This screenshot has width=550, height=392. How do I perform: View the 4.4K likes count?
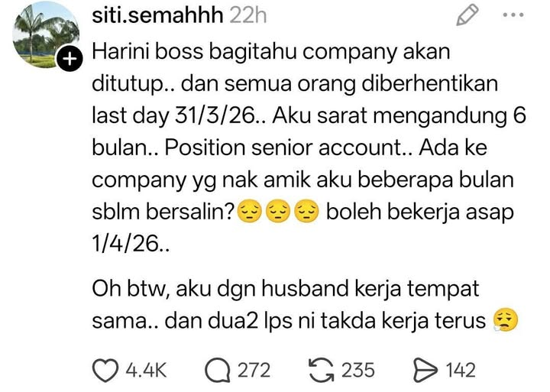(x=146, y=371)
